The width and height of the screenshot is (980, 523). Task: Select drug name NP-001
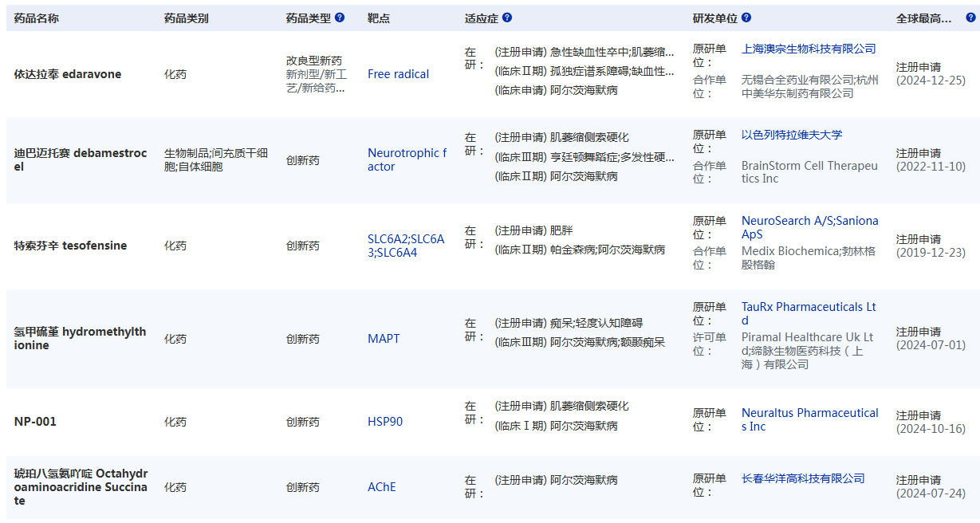point(35,421)
